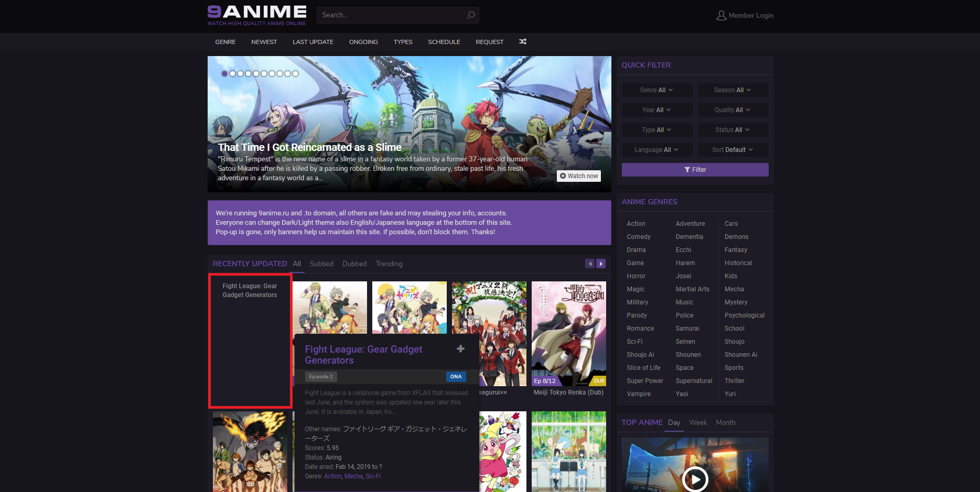Select the last carousel slide dot

tap(295, 74)
